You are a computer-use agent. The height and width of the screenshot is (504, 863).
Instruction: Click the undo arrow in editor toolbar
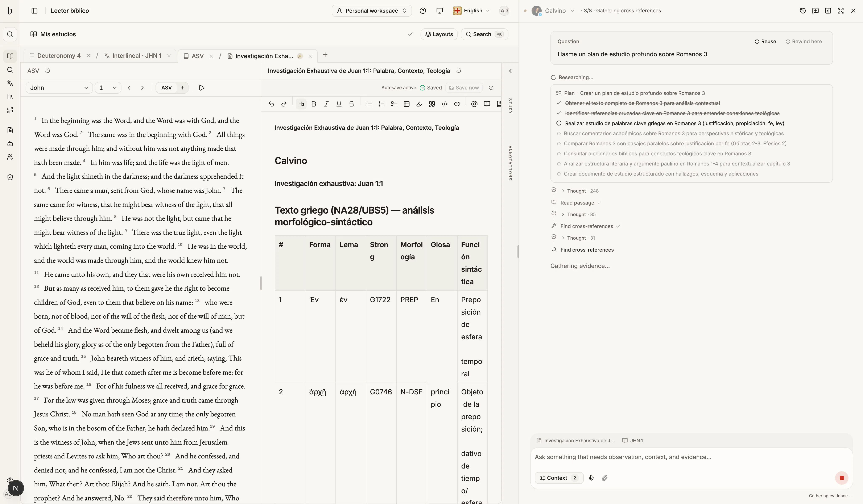pos(271,104)
